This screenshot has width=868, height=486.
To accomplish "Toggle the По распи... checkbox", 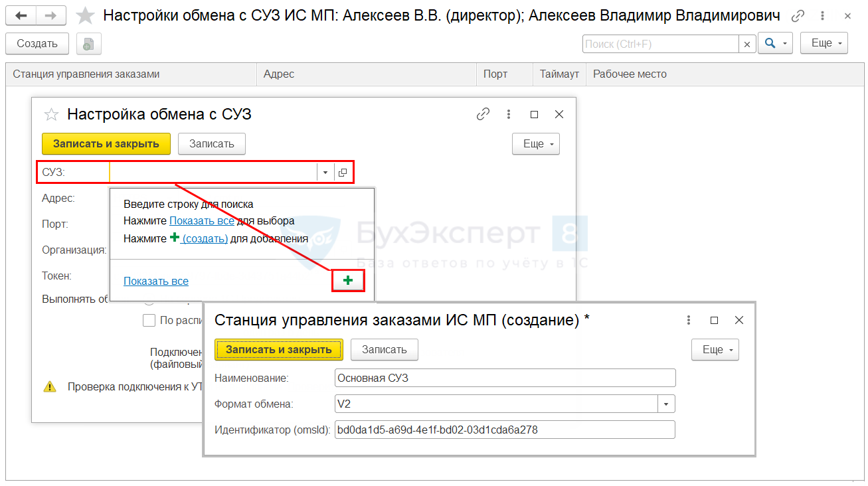I will pyautogui.click(x=149, y=321).
